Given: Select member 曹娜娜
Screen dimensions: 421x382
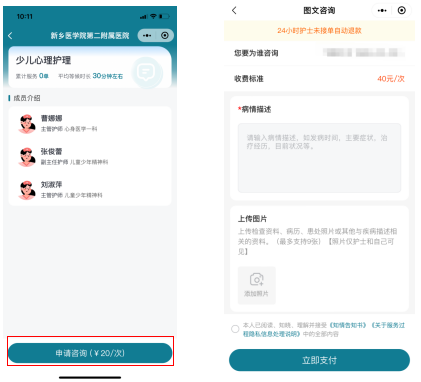Looking at the screenshot, I should (x=90, y=123).
